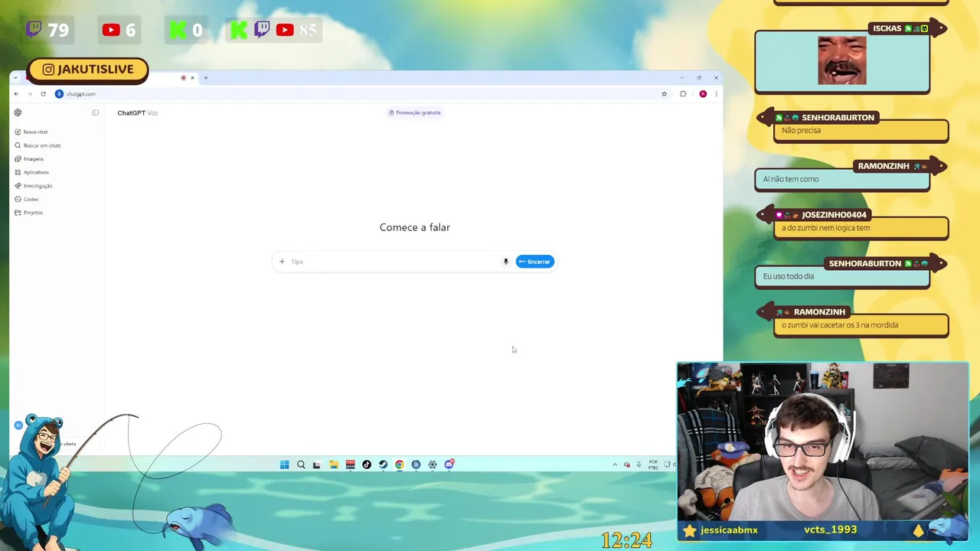
Task: Open Windows taskbar search
Action: (301, 465)
